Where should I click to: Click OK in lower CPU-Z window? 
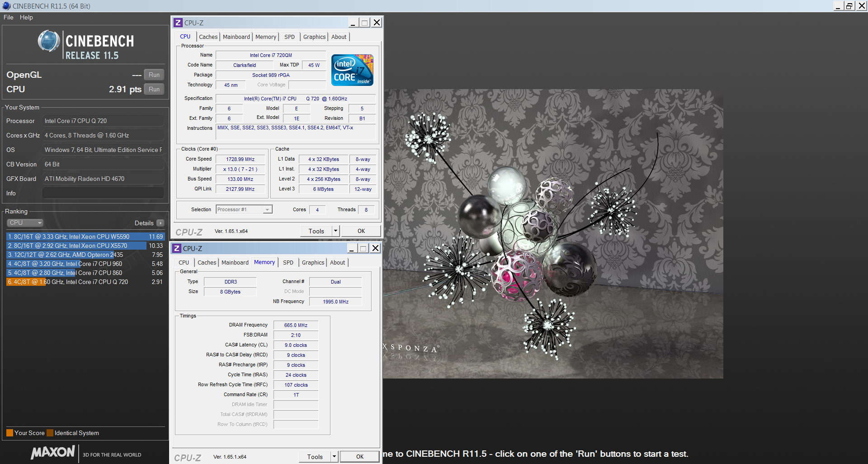click(360, 456)
